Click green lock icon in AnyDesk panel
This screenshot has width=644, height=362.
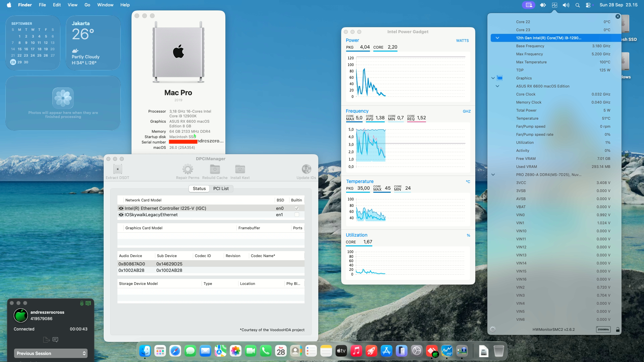(x=82, y=303)
